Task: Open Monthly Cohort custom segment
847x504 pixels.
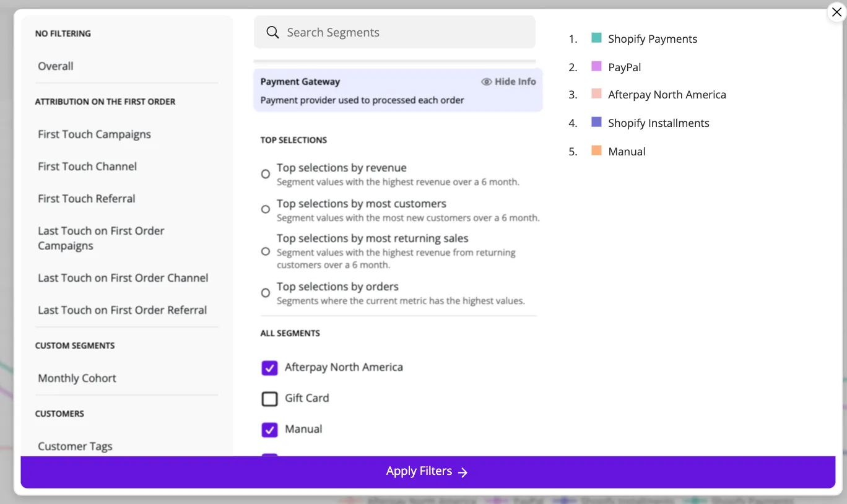Action: 77,378
